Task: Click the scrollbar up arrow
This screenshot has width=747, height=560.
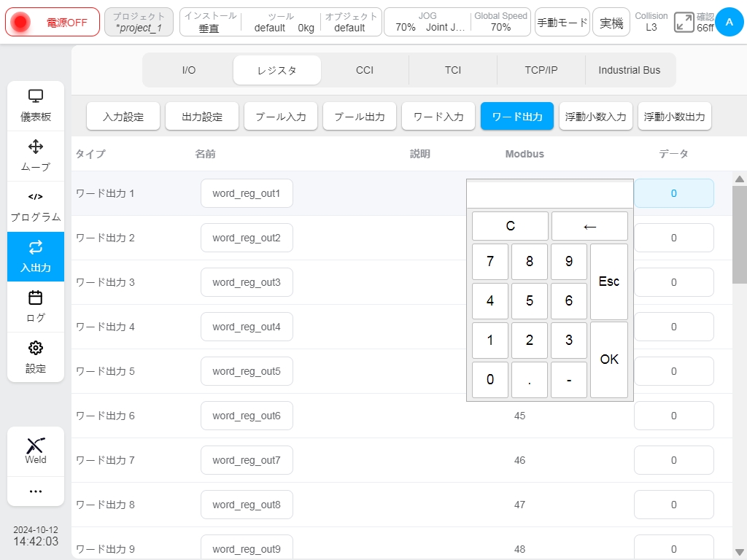Action: tap(740, 179)
